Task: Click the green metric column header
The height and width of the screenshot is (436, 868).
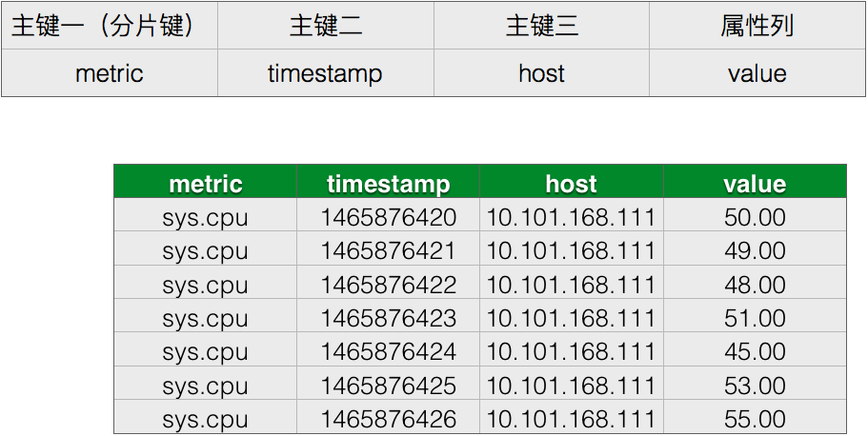Action: click(x=206, y=182)
